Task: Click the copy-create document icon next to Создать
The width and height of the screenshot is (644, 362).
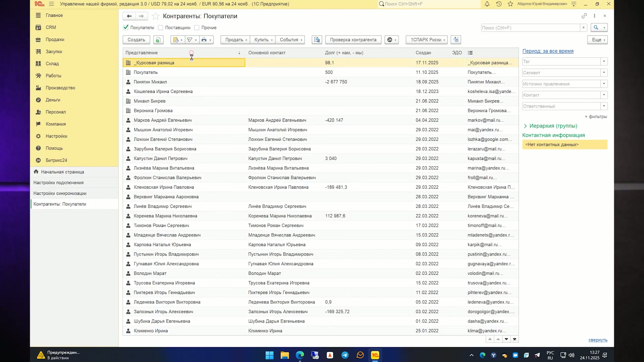Action: 158,40
